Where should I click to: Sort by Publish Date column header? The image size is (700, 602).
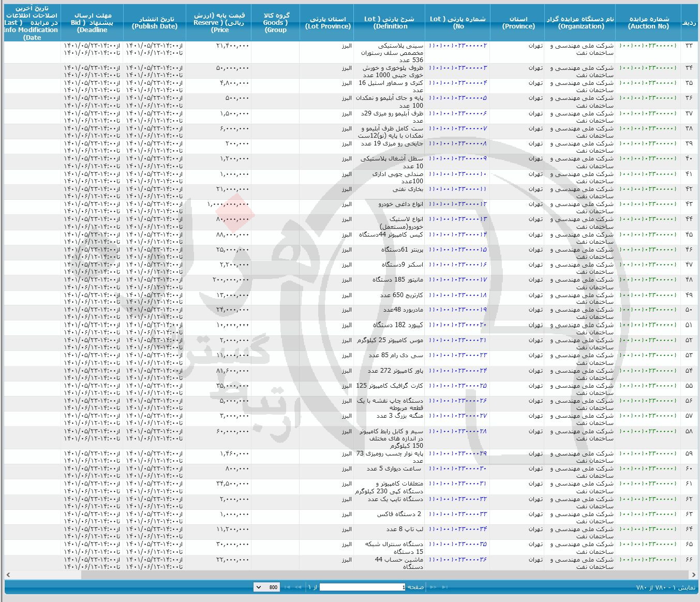click(x=155, y=23)
